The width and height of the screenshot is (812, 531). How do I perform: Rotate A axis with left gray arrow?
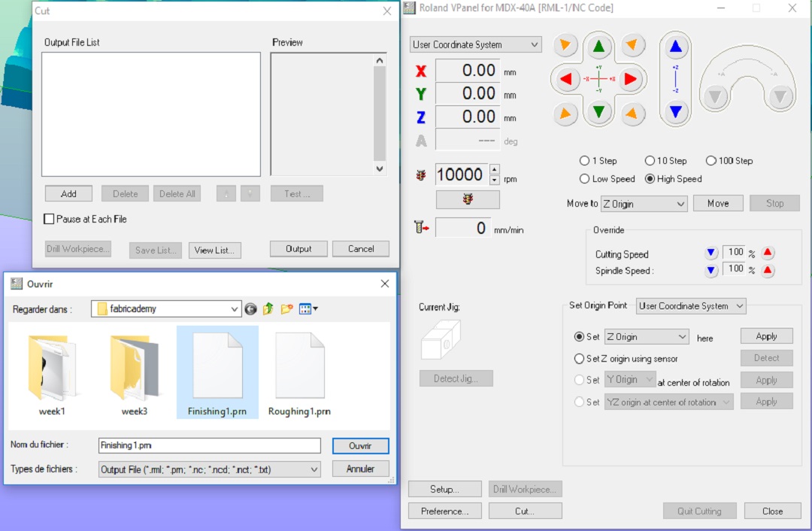715,96
